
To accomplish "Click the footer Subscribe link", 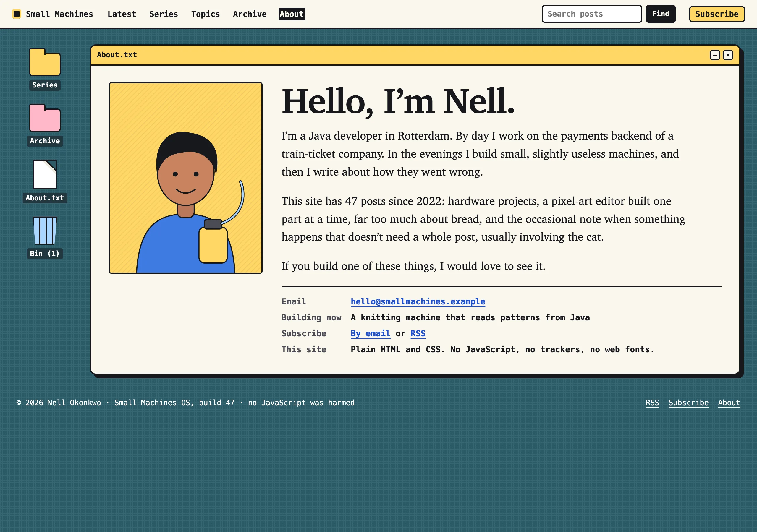I will 688,403.
